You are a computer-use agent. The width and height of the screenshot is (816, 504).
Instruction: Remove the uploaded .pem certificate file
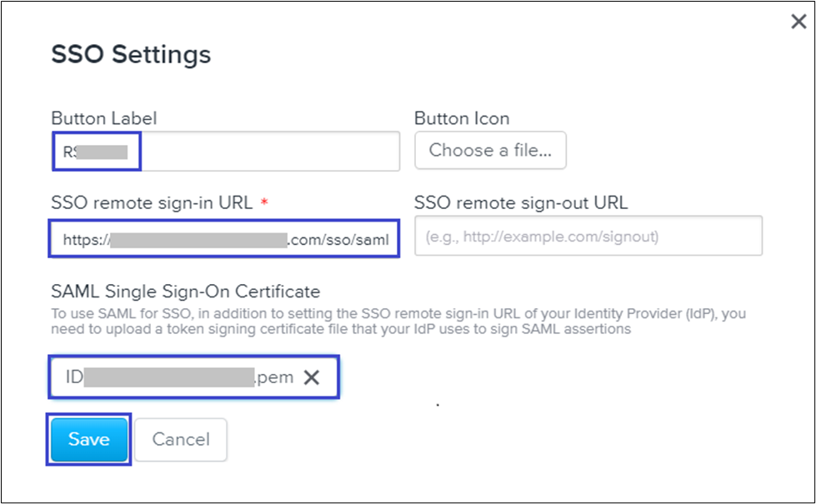click(312, 377)
